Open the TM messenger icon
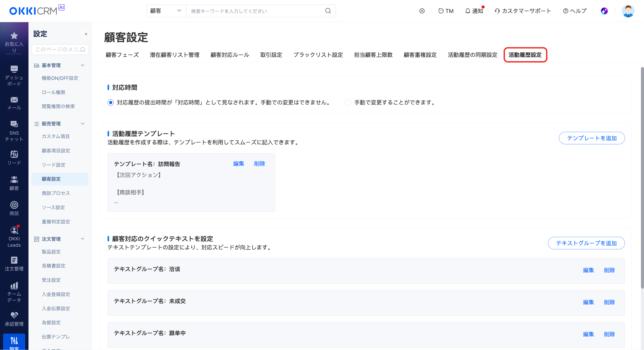 click(x=446, y=11)
